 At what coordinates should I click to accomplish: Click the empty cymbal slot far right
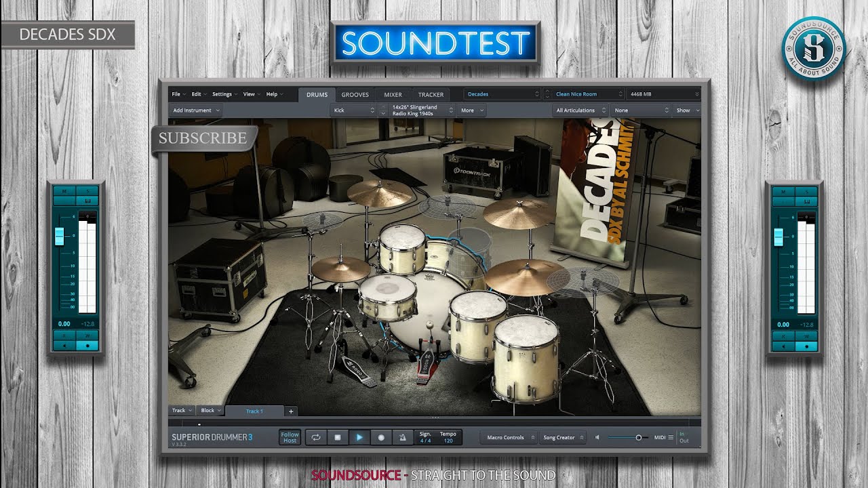coord(583,281)
